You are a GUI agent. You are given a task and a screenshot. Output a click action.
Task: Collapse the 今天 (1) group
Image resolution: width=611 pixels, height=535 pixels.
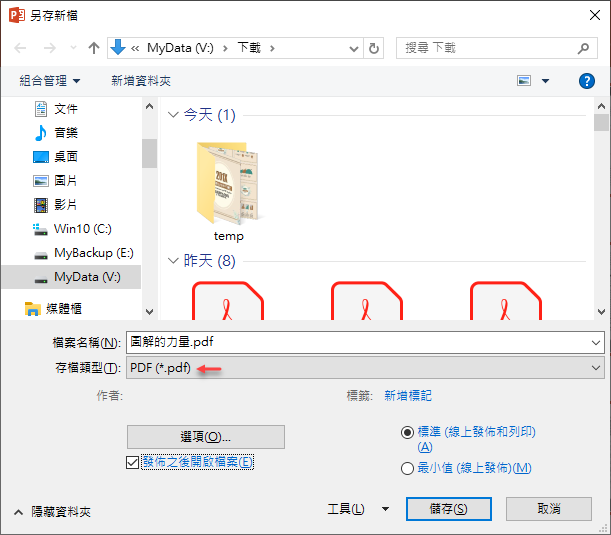point(173,115)
